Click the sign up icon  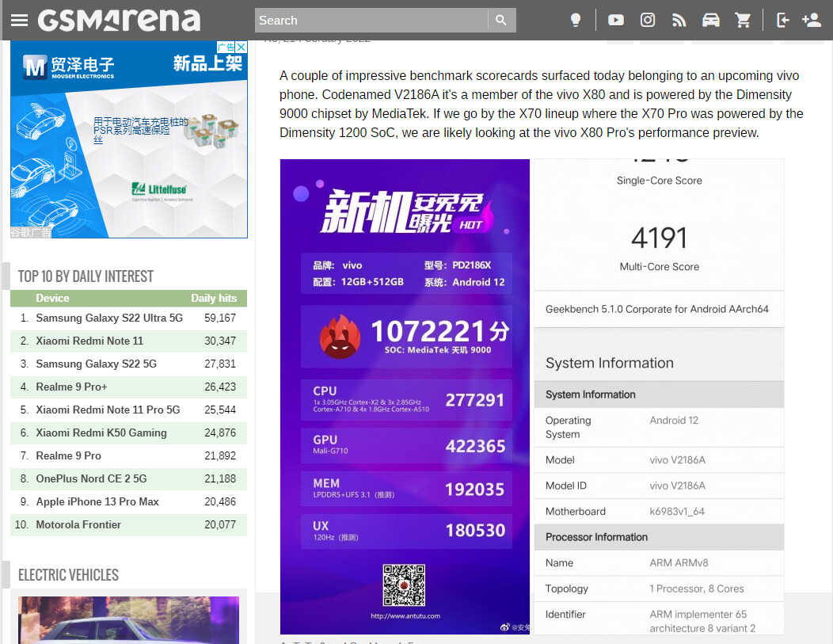pyautogui.click(x=811, y=20)
